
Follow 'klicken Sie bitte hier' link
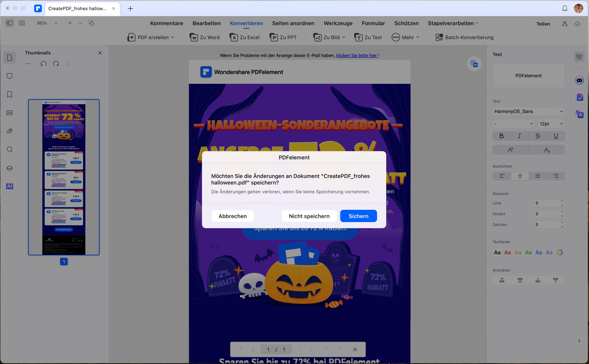(357, 55)
